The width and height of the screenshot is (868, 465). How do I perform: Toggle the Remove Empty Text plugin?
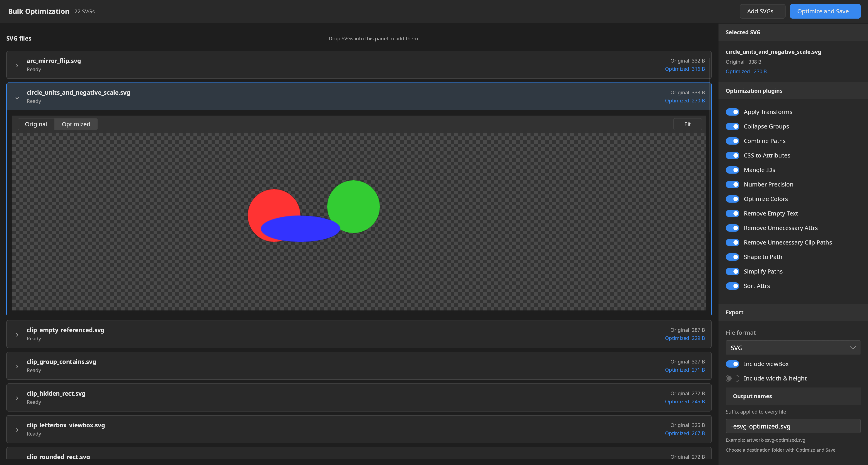point(732,213)
